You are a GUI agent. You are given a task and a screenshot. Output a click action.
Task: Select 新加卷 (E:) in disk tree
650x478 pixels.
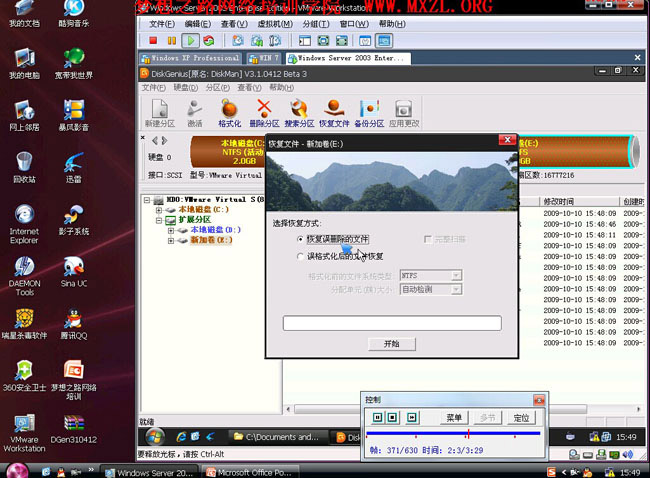click(211, 240)
